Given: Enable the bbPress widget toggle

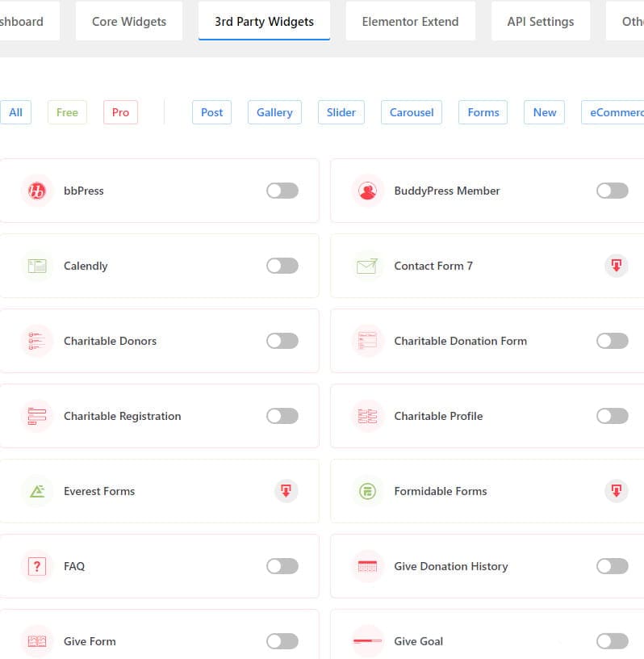Looking at the screenshot, I should [282, 191].
